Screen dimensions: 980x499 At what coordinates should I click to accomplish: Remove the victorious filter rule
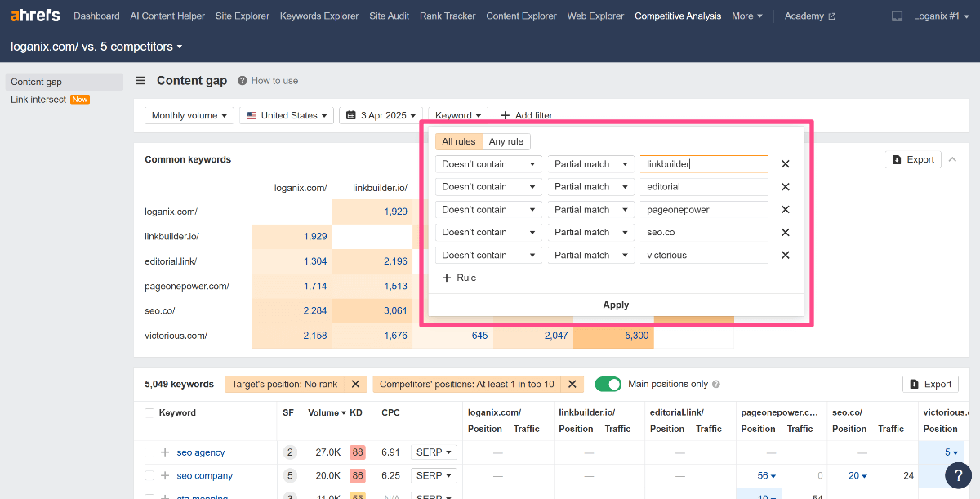click(x=786, y=256)
